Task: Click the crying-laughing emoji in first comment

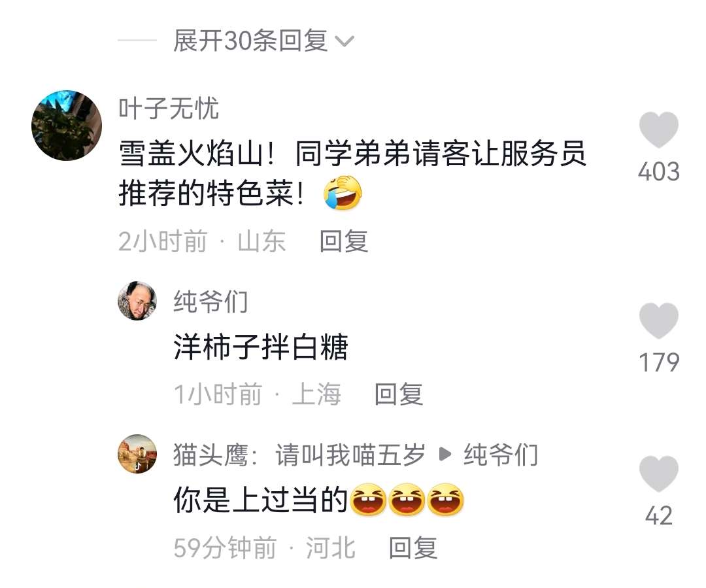Action: (343, 193)
